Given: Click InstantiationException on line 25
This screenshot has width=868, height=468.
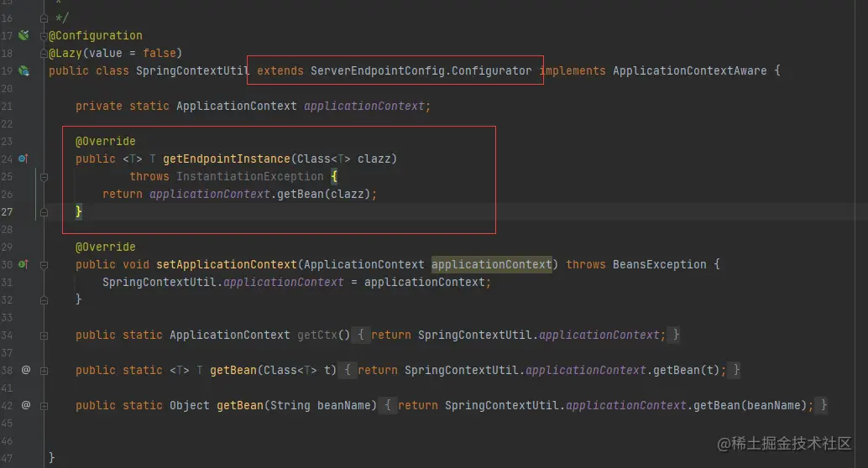Looking at the screenshot, I should tap(249, 176).
